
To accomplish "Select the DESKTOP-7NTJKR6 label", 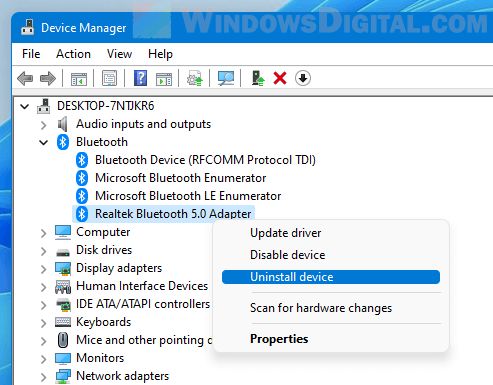I will coord(106,106).
